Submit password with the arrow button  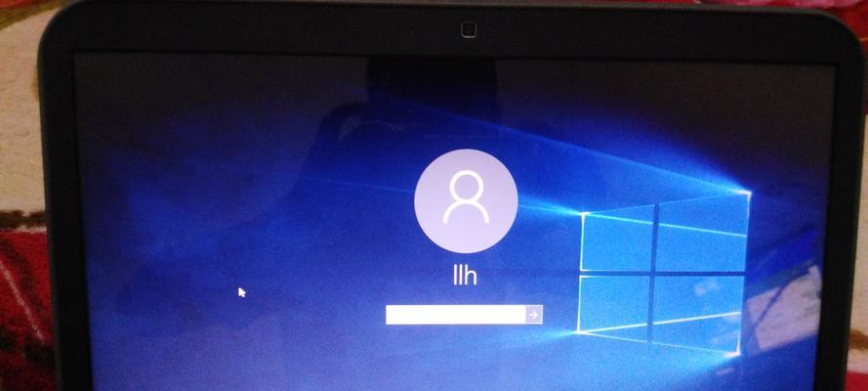[x=534, y=315]
